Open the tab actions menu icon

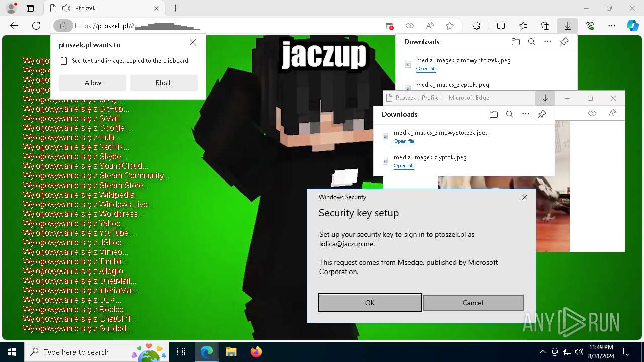30,8
